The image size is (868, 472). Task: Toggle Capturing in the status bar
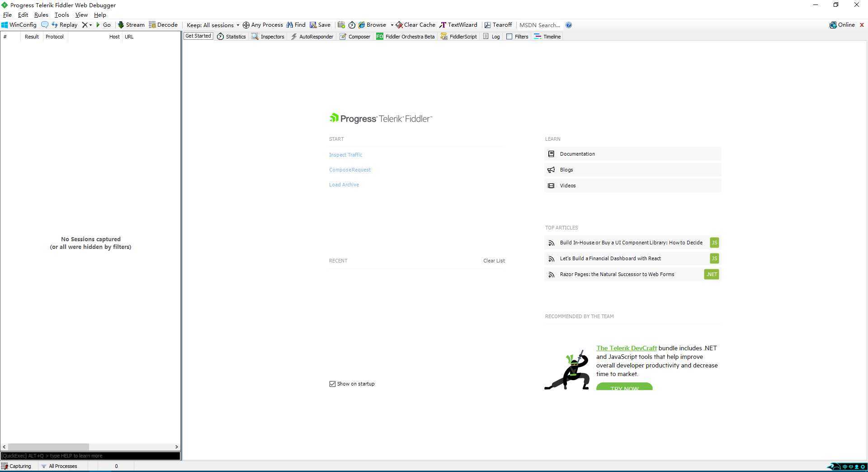[x=17, y=466]
